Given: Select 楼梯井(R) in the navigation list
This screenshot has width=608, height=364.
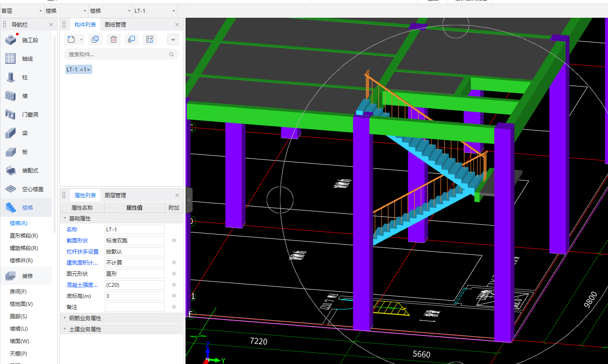Looking at the screenshot, I should [21, 261].
